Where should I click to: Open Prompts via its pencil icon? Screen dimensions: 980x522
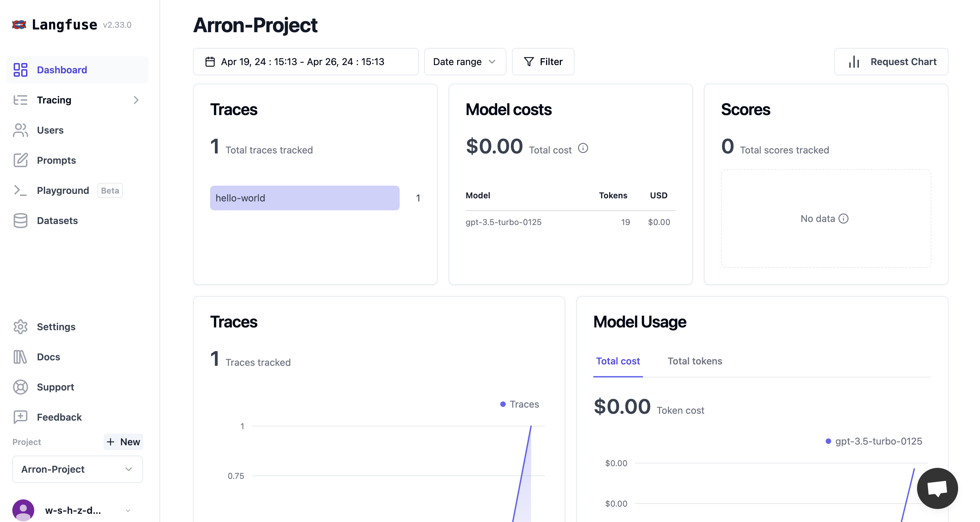(x=20, y=160)
